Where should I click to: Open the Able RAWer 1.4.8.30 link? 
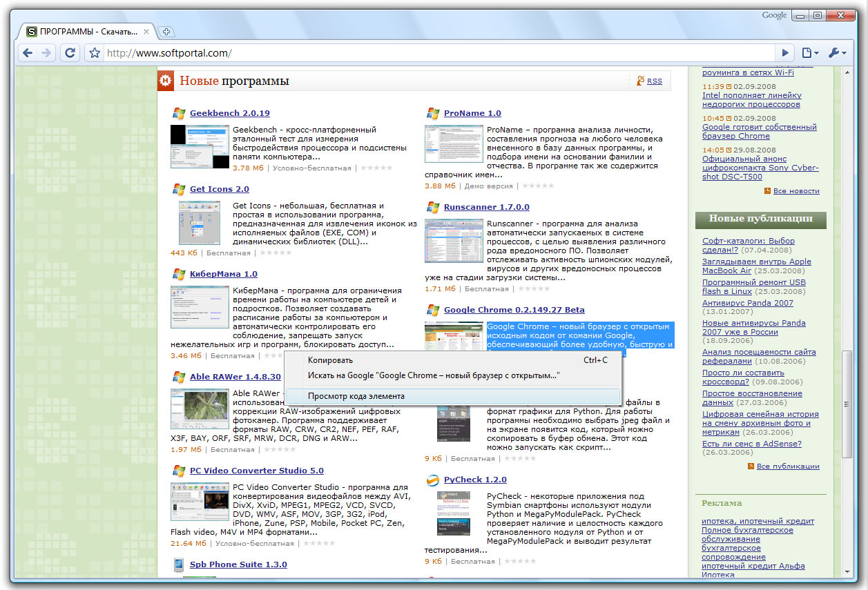click(x=235, y=377)
